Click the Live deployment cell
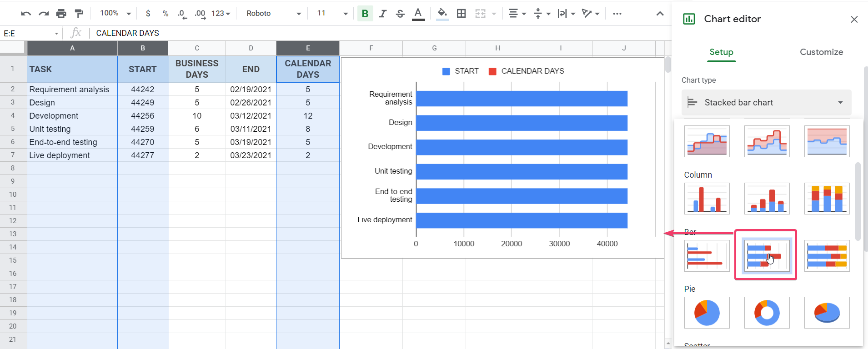 point(72,155)
